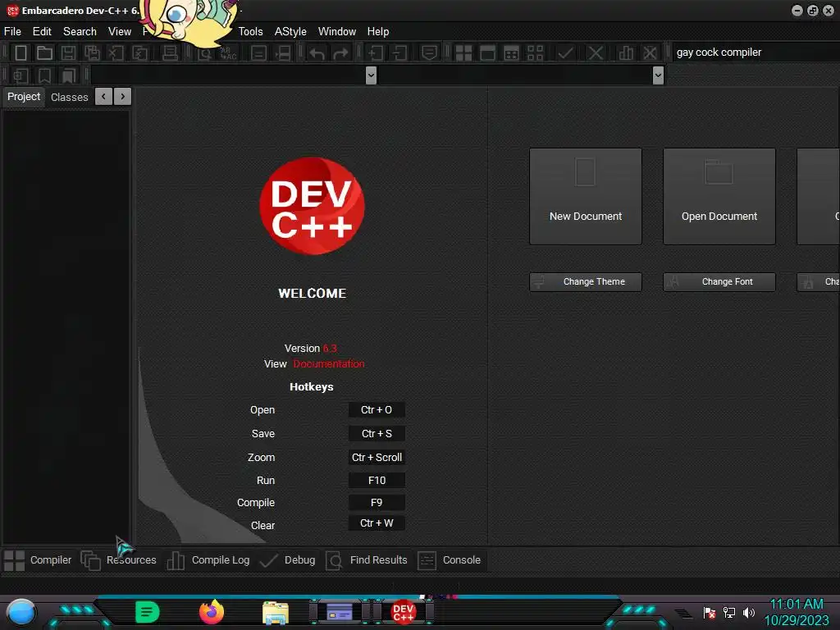Click the Insert snippet icon in second toolbar
840x630 pixels.
[x=21, y=75]
